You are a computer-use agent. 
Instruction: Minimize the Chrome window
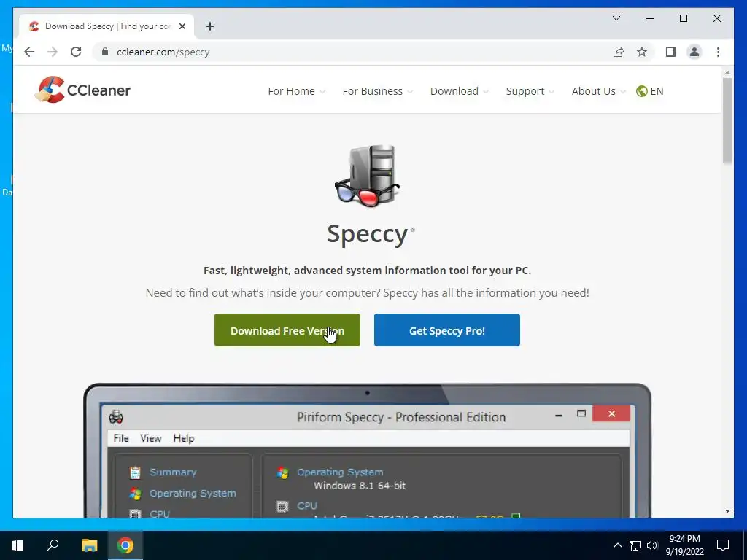tap(650, 18)
